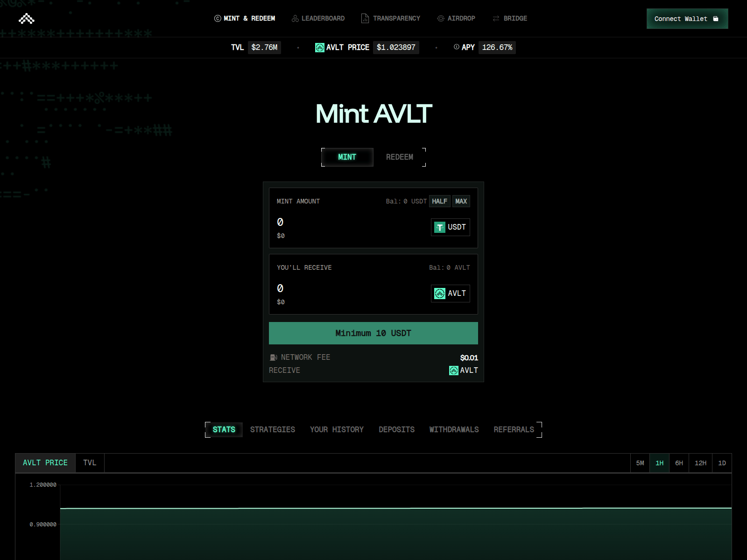This screenshot has height=560, width=747.
Task: Click the Airdrop nav icon
Action: 441,19
